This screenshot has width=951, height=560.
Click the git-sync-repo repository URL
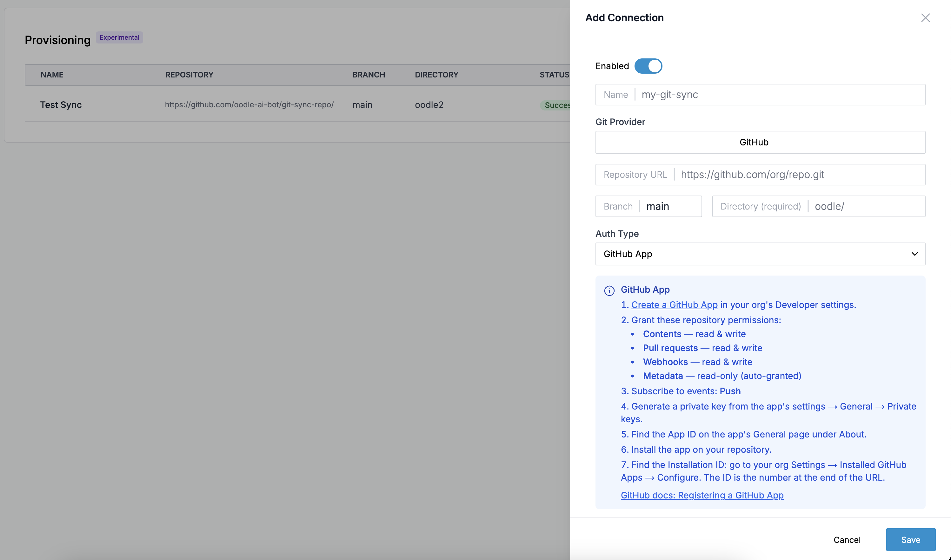[x=249, y=104]
